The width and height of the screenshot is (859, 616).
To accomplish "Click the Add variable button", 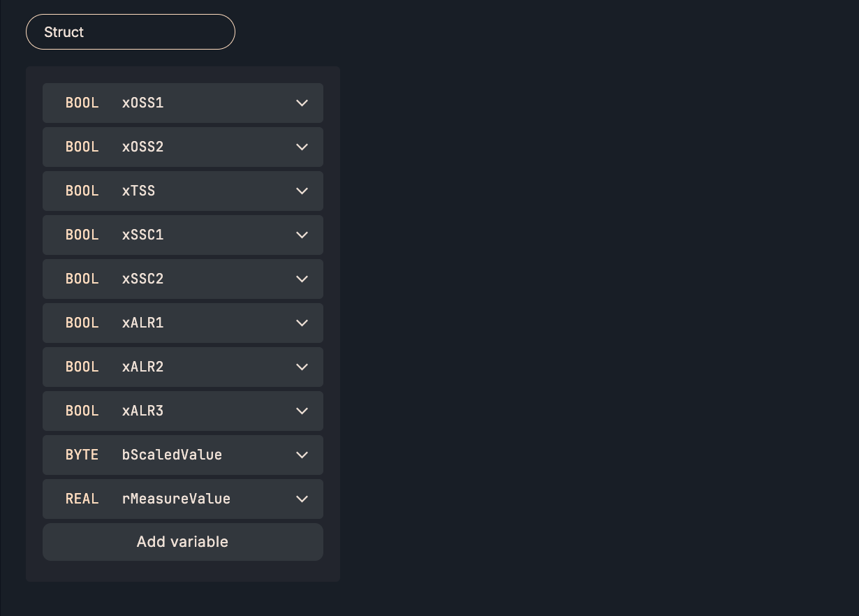I will tap(182, 542).
